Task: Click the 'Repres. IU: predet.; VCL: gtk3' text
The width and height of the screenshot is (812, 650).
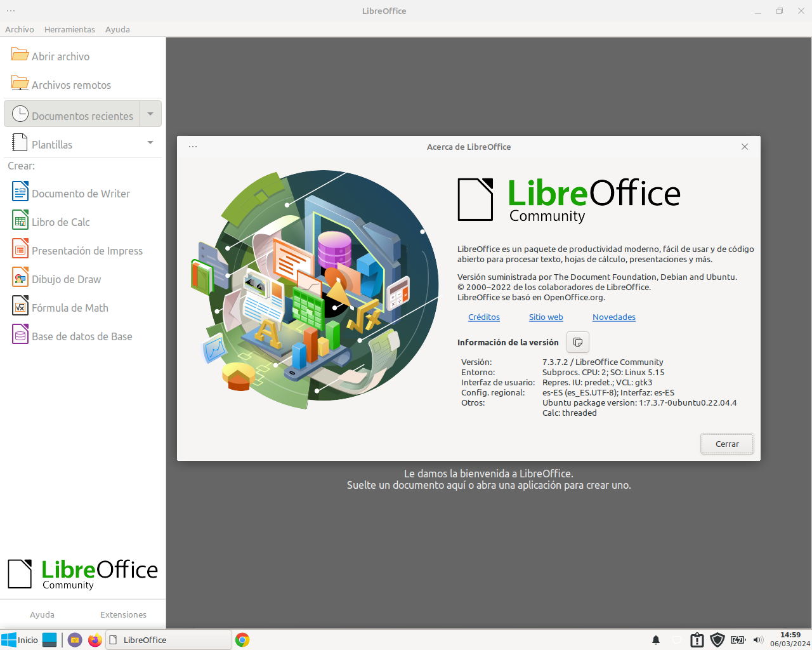Action: [598, 382]
